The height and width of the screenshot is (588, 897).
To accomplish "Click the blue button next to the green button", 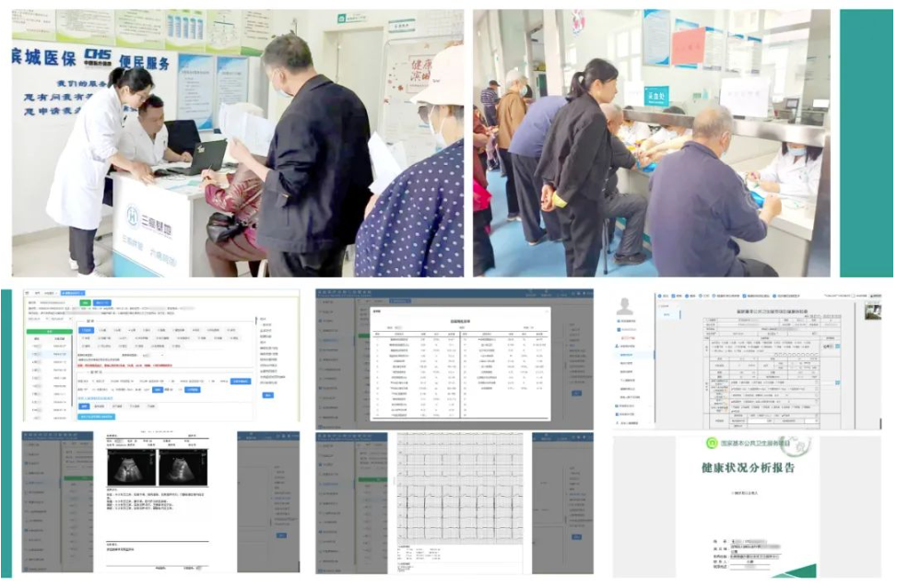I will pos(102,303).
